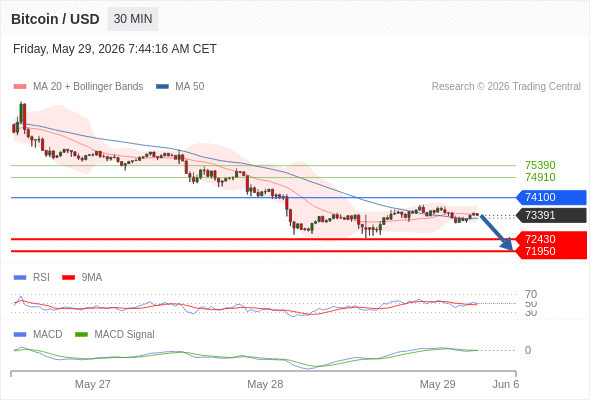Click the 75390 resistance level label
Image resolution: width=590 pixels, height=400 pixels.
pyautogui.click(x=540, y=165)
